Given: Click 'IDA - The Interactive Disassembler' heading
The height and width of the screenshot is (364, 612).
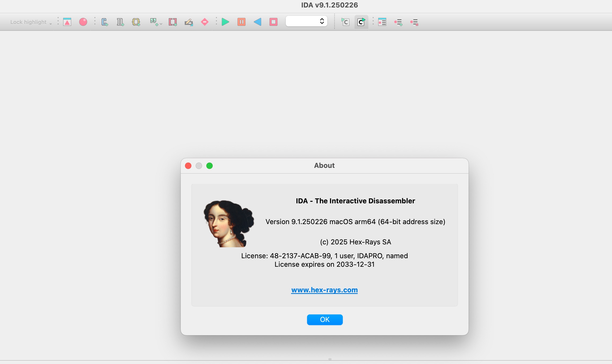Looking at the screenshot, I should 355,201.
